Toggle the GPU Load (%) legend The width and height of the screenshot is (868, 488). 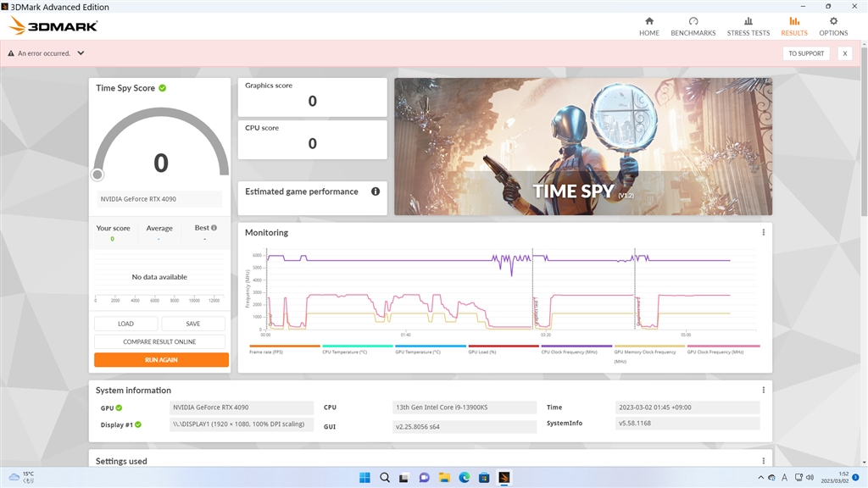(x=504, y=349)
